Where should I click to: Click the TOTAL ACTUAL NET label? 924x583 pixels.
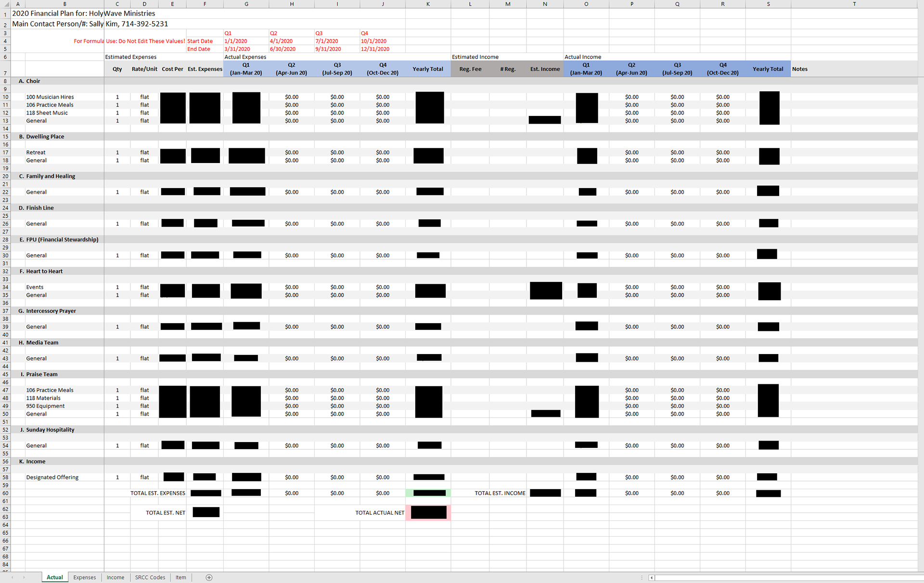(x=380, y=513)
